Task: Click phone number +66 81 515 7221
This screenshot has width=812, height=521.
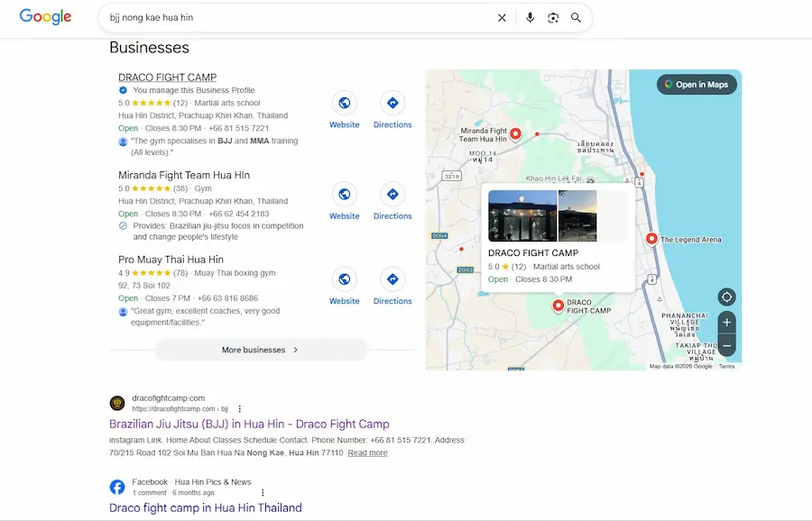Action: [239, 128]
